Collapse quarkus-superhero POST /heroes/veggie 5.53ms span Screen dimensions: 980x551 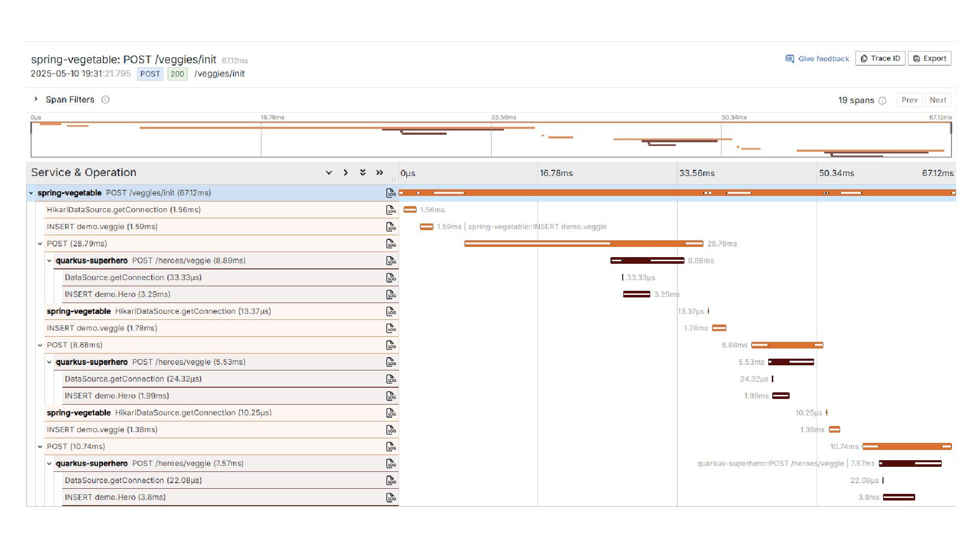(x=50, y=362)
